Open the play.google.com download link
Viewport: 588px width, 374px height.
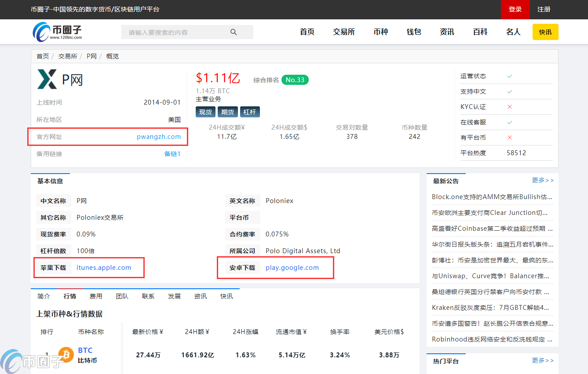[292, 268]
